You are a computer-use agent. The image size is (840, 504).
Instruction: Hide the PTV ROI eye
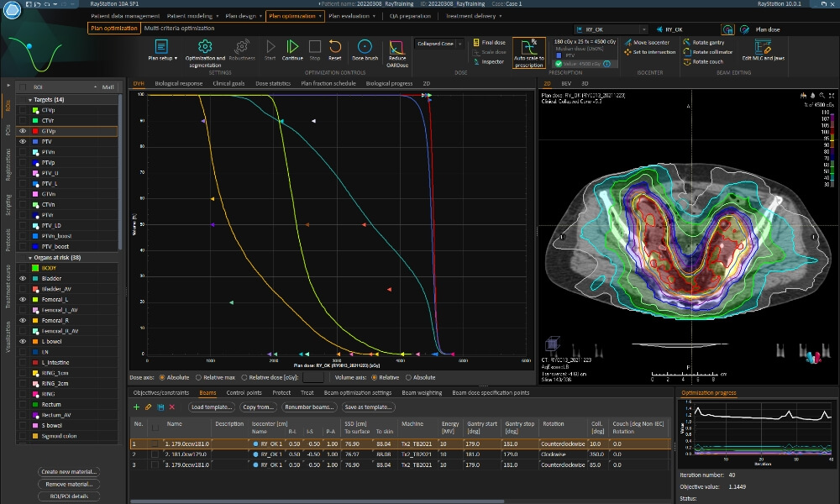pyautogui.click(x=23, y=141)
